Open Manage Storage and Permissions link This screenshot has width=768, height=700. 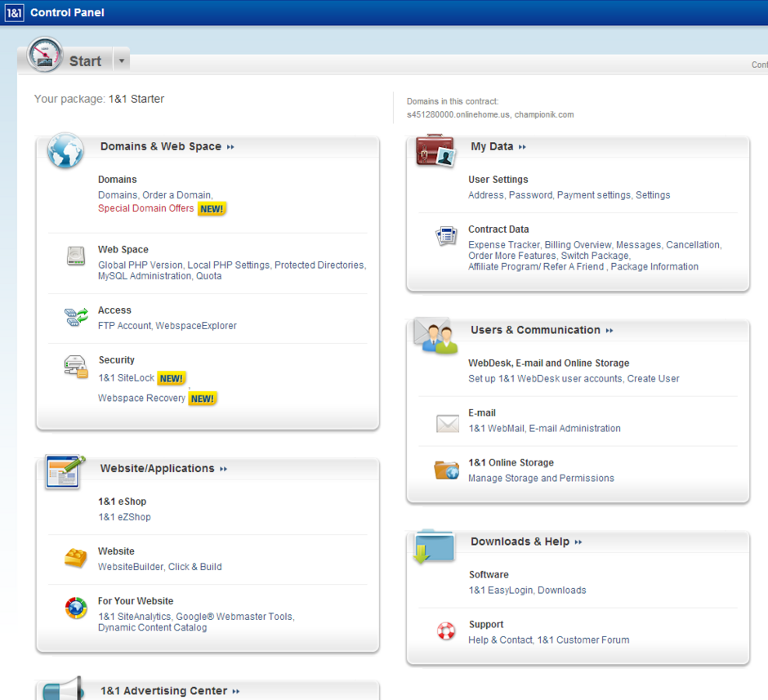[541, 479]
